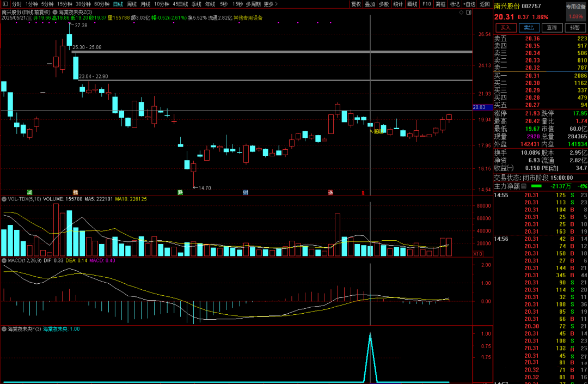
Task: Toggle 复权 price adjustment
Action: (x=356, y=4)
